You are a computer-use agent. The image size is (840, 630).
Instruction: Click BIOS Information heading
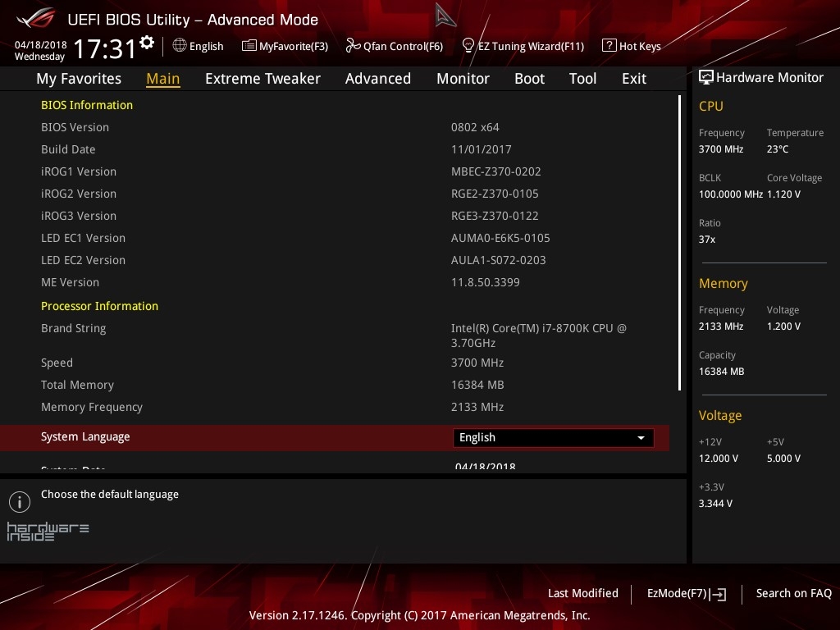click(x=87, y=105)
